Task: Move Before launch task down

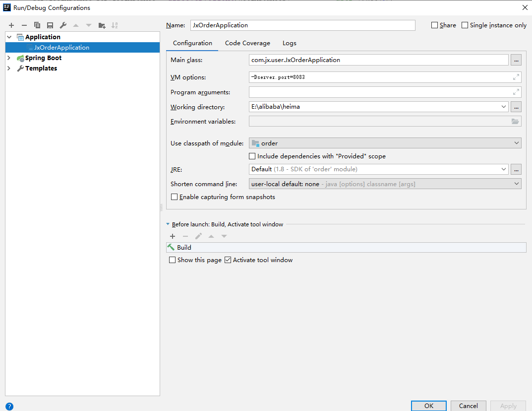Action: pyautogui.click(x=224, y=236)
